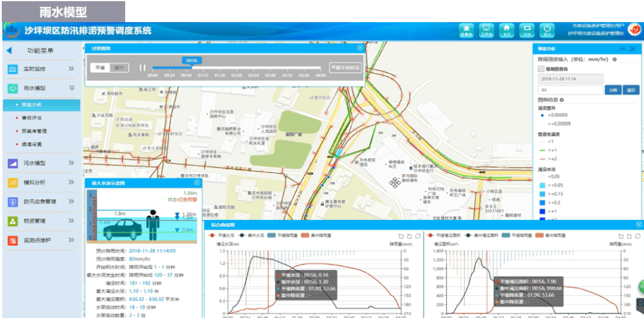Click the refresh icon on left chart
The image size is (644, 318).
coord(417,237)
